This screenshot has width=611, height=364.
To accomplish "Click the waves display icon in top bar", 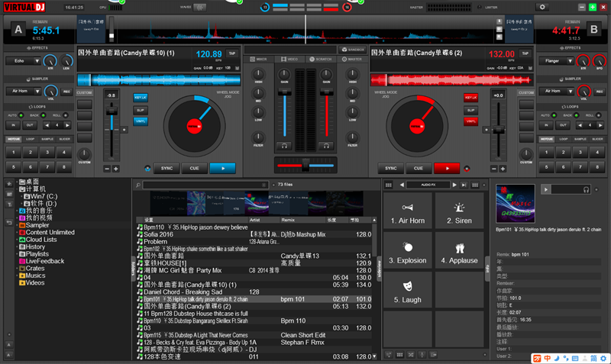I will 199,7.
